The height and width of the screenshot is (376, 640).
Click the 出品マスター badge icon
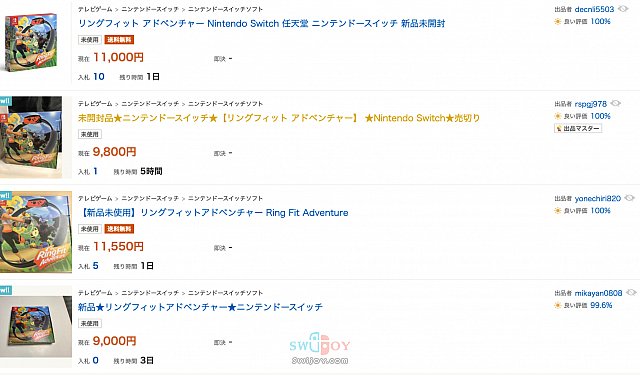559,128
